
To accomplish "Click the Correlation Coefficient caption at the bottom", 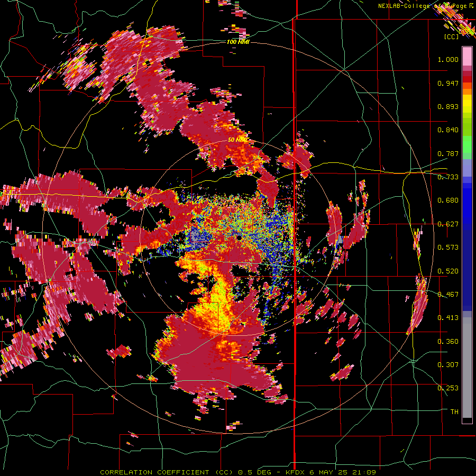I will click(x=238, y=472).
